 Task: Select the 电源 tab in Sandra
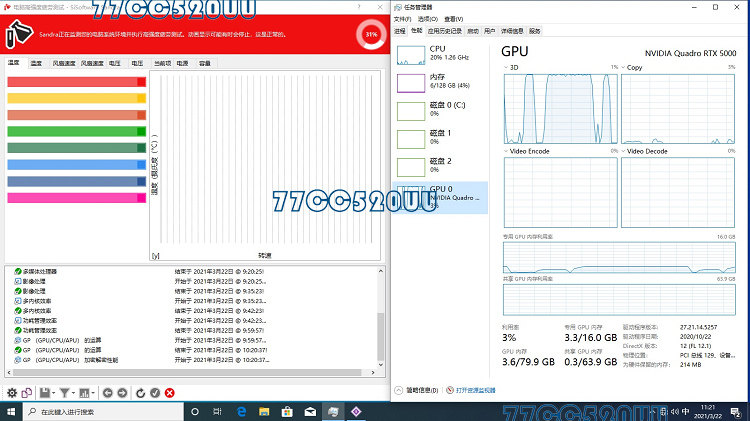[182, 63]
